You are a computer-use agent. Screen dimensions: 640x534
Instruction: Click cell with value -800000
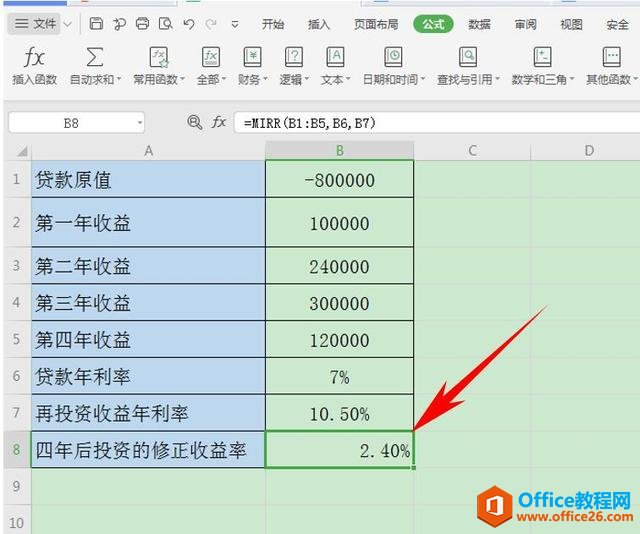click(340, 179)
